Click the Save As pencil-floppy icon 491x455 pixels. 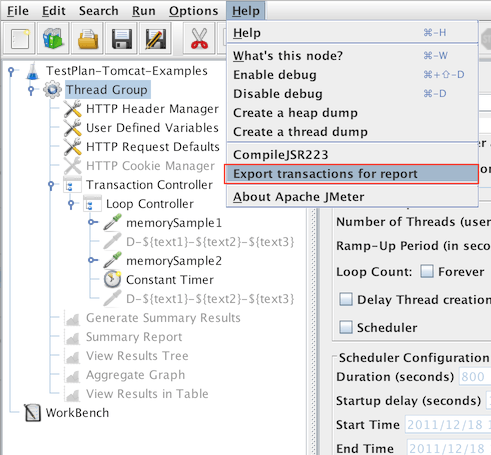coord(156,39)
